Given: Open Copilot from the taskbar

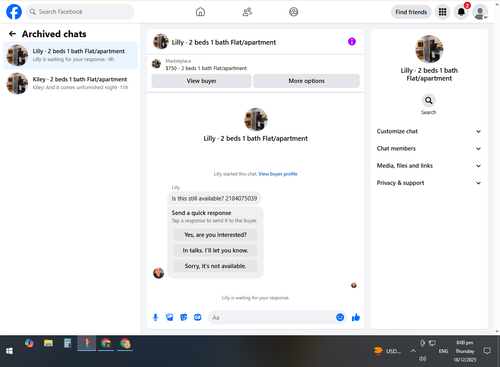Looking at the screenshot, I should tap(29, 343).
